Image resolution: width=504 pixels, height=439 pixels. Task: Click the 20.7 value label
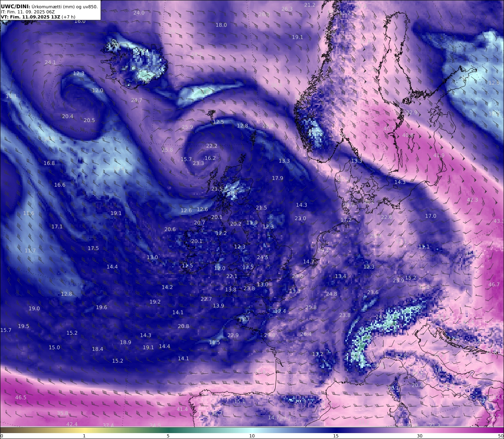[200, 222]
